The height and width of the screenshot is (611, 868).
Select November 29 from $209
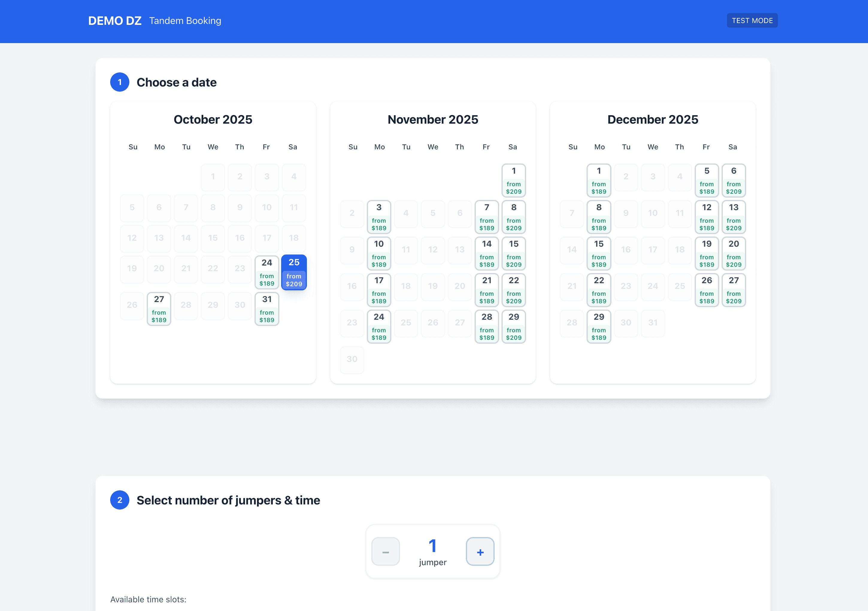(x=513, y=327)
